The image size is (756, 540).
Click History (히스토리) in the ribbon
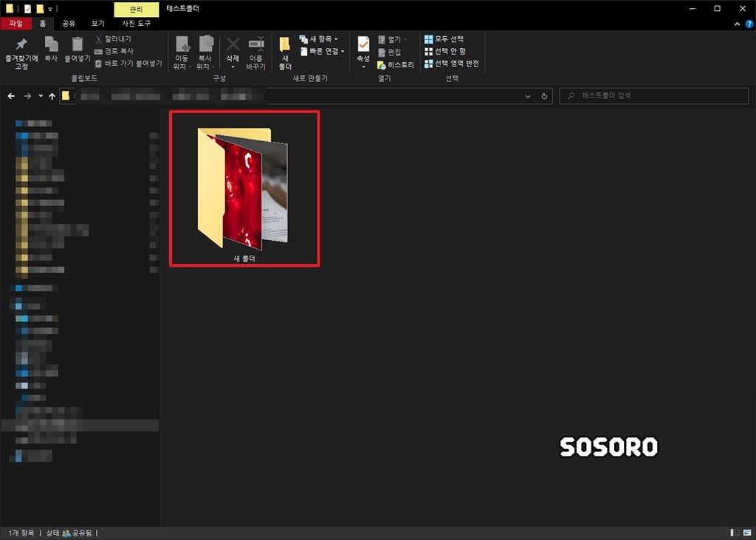[396, 65]
